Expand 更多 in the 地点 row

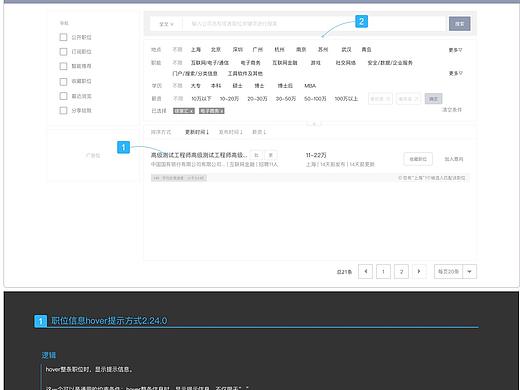pyautogui.click(x=455, y=50)
